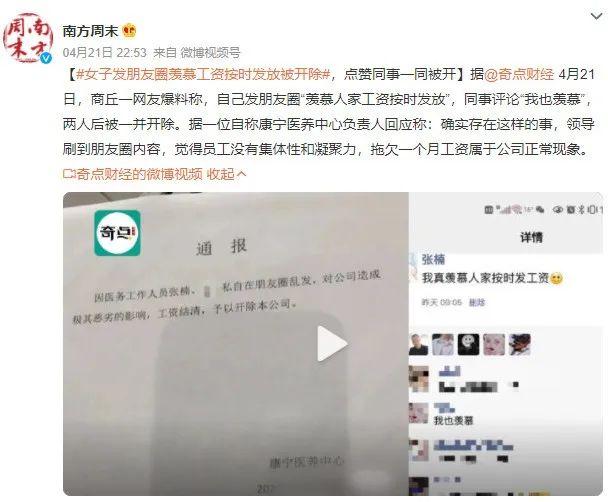The height and width of the screenshot is (502, 608).
Task: Open the @奇点财经 mention link
Action: pyautogui.click(x=519, y=74)
